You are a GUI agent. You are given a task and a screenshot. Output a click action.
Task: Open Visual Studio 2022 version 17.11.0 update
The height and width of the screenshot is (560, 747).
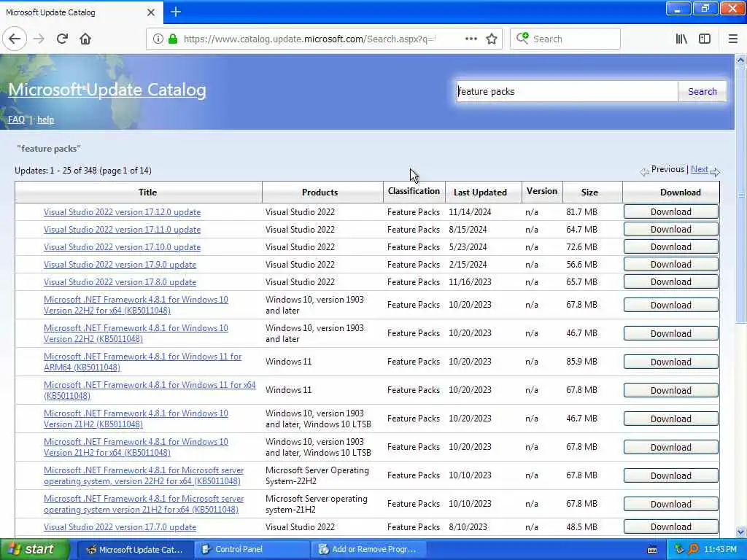coord(122,230)
